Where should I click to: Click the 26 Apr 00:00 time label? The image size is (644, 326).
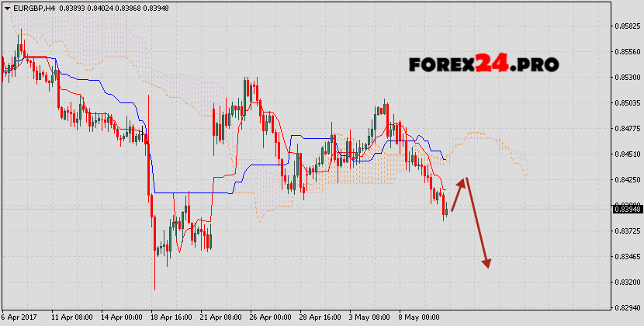(270, 318)
